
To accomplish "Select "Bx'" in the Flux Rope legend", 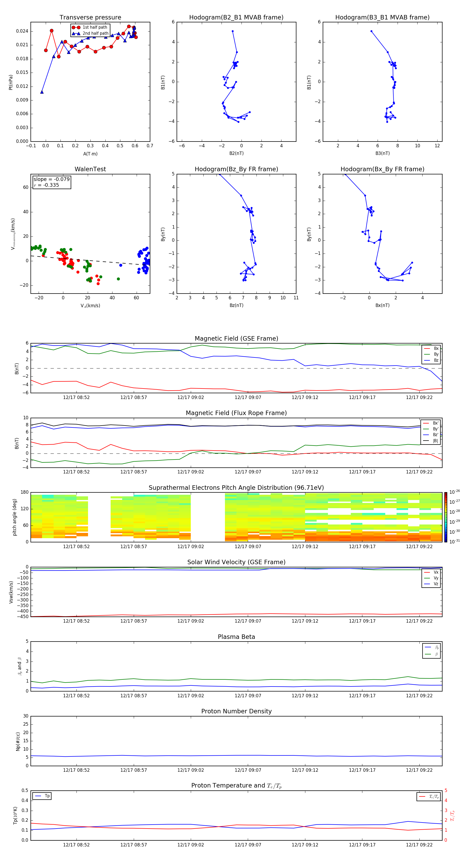I will (x=431, y=423).
